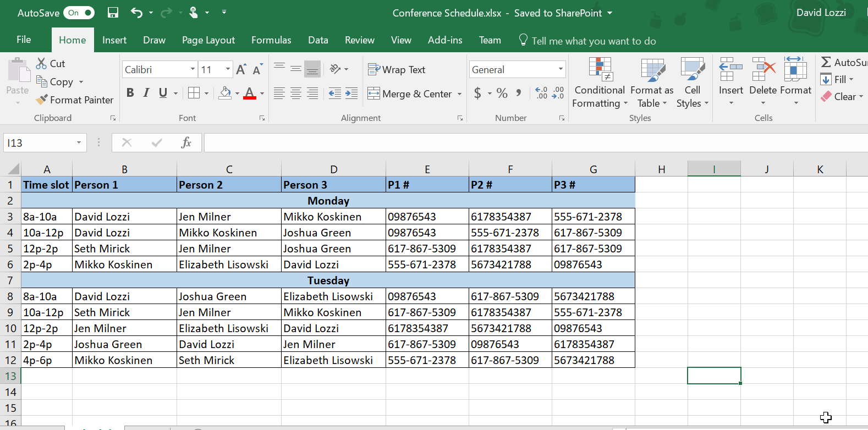Image resolution: width=868 pixels, height=430 pixels.
Task: Click the Merge & Center button
Action: [x=410, y=94]
